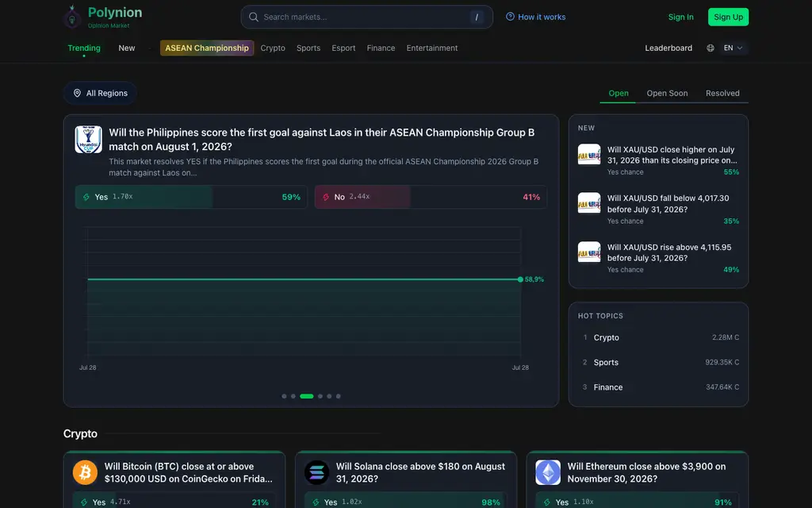Click the Ethereum logo icon
This screenshot has width=812, height=508.
(548, 472)
